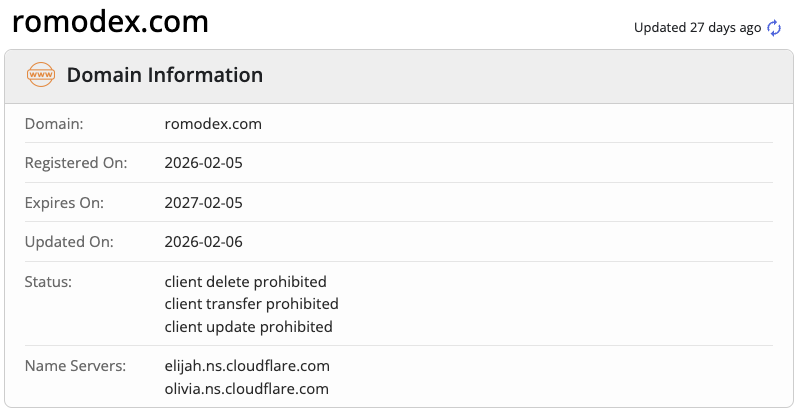Click the romodex.com page heading
The image size is (808, 420).
click(x=110, y=21)
